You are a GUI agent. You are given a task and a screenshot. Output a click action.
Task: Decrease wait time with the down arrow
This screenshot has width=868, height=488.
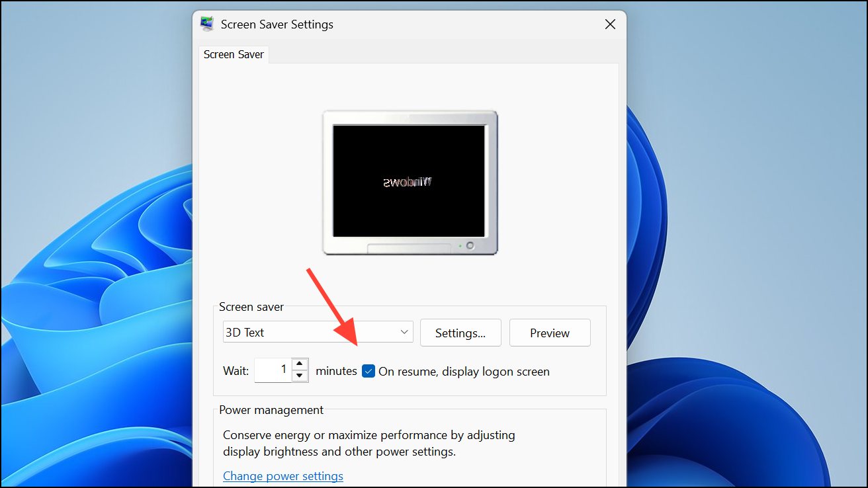300,376
